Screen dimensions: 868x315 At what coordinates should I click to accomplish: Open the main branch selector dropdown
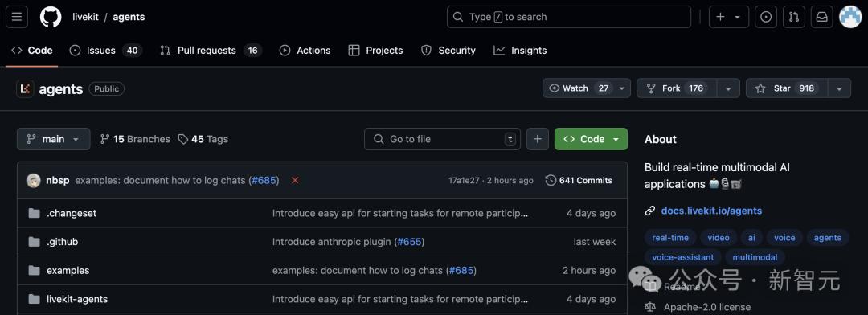[53, 139]
